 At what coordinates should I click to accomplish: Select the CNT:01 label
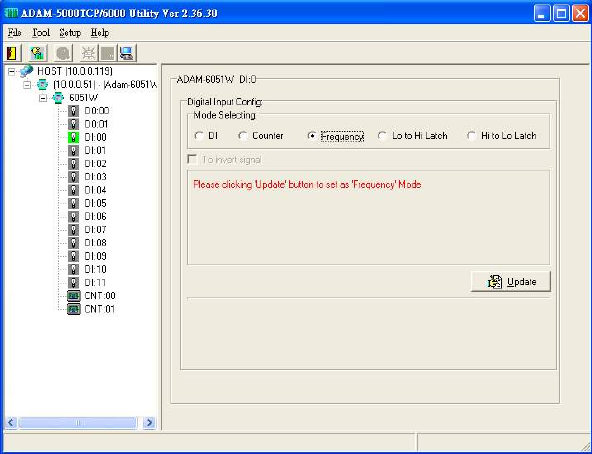click(x=100, y=309)
